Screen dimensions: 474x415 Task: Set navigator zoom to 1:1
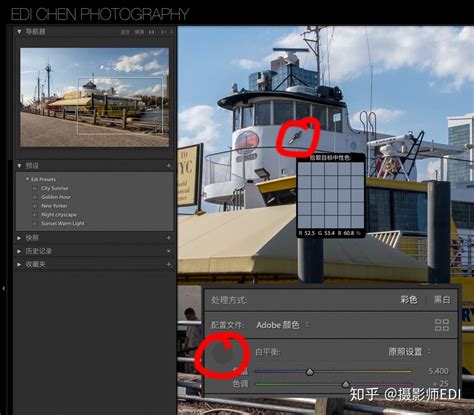[x=151, y=32]
